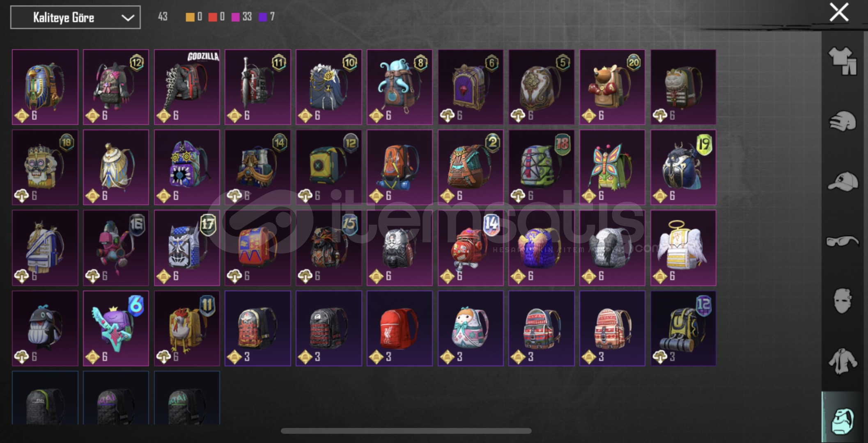Image resolution: width=868 pixels, height=443 pixels.
Task: Select the red Liverpool backpack
Action: tap(400, 329)
